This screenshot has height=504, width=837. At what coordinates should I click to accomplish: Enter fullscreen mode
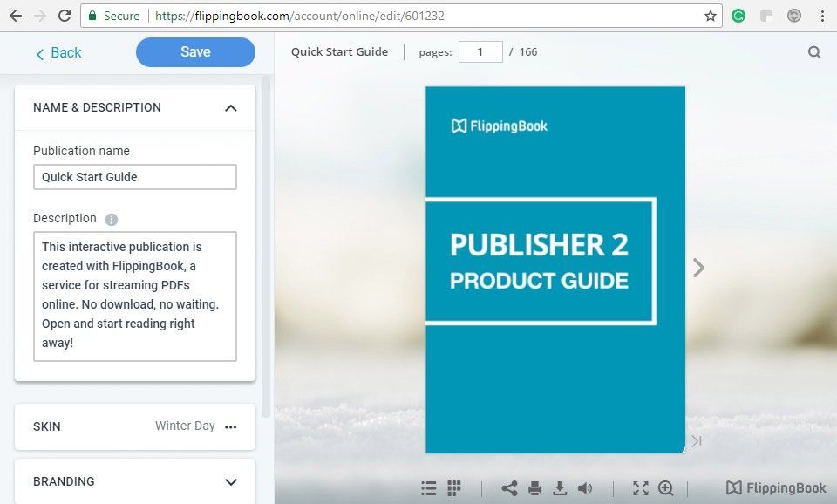[641, 488]
